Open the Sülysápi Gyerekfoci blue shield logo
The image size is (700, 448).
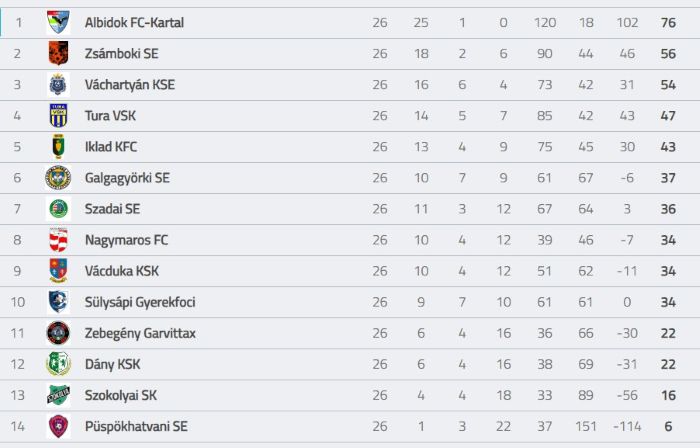pos(58,302)
